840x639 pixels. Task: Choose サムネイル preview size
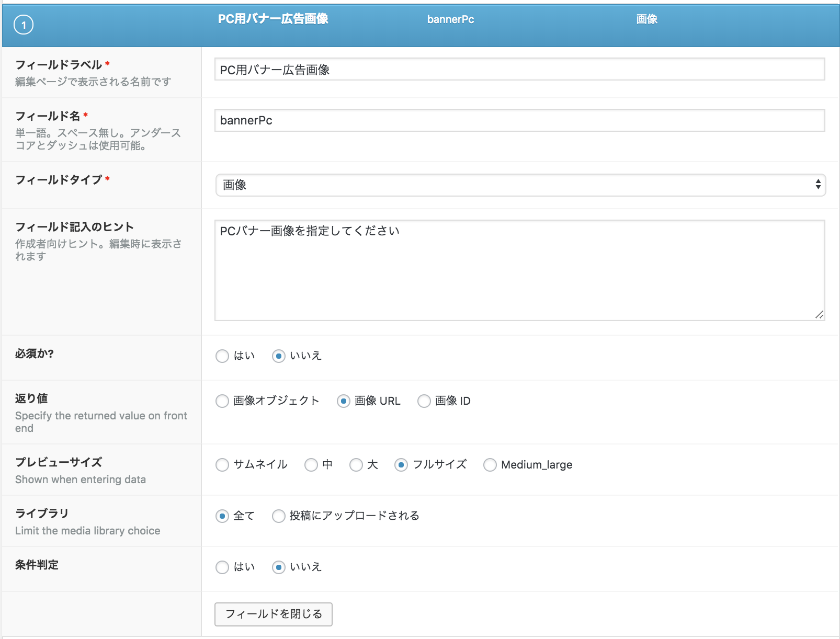tap(222, 465)
